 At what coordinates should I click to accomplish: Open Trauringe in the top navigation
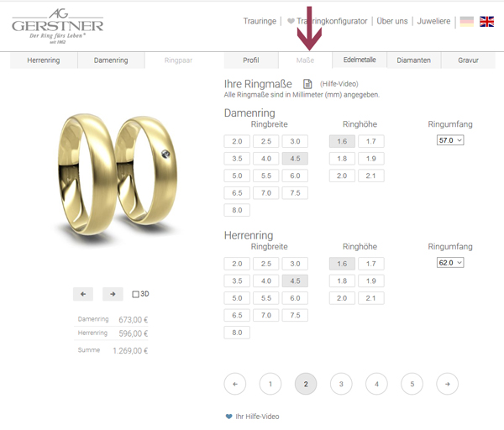tap(260, 21)
